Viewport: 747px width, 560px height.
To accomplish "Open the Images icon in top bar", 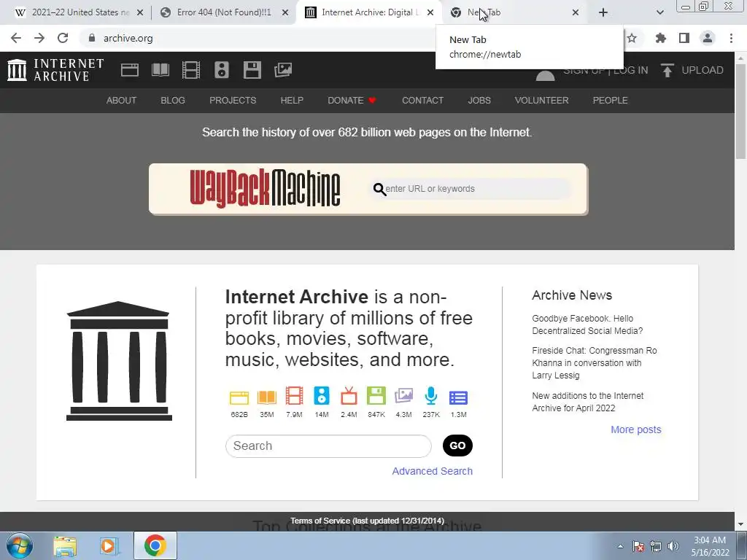I will [283, 70].
